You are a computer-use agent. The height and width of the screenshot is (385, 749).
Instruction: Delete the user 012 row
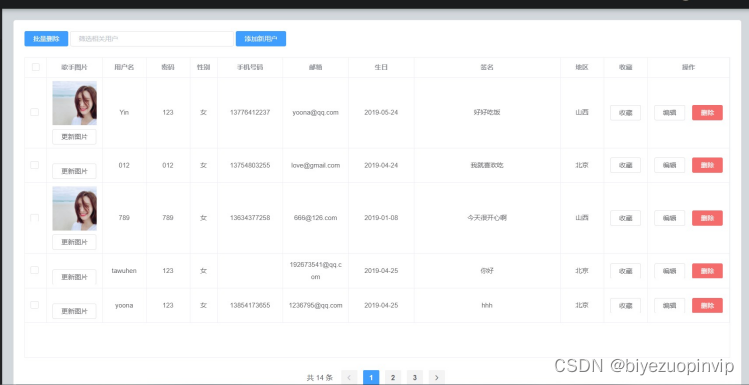click(x=707, y=165)
